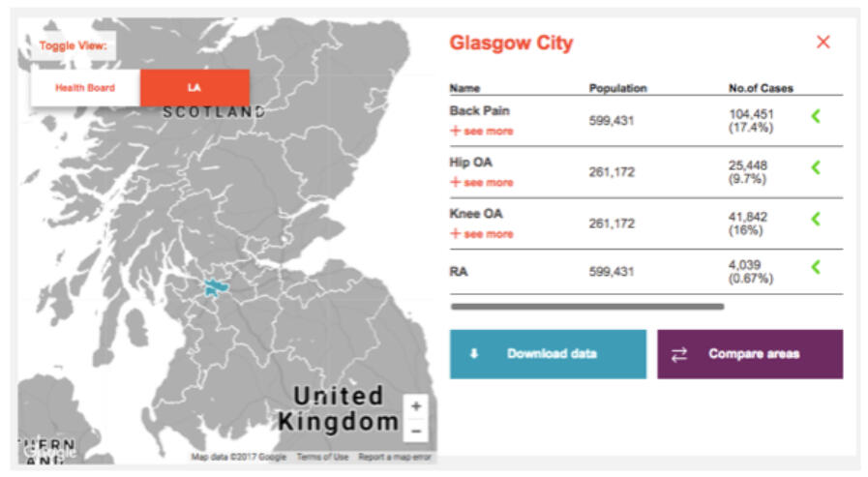Click the horizontal scrollbar under the table
The height and width of the screenshot is (477, 868).
pyautogui.click(x=586, y=307)
